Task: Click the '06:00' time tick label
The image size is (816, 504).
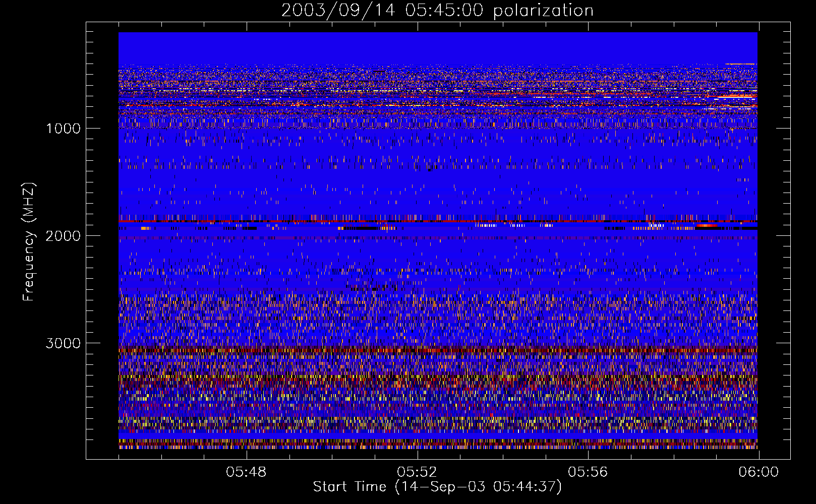Action: pos(759,472)
